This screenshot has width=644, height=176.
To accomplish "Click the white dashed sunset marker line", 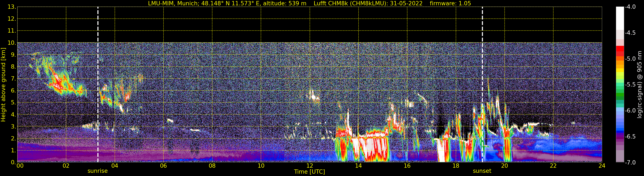I will (x=482, y=85).
